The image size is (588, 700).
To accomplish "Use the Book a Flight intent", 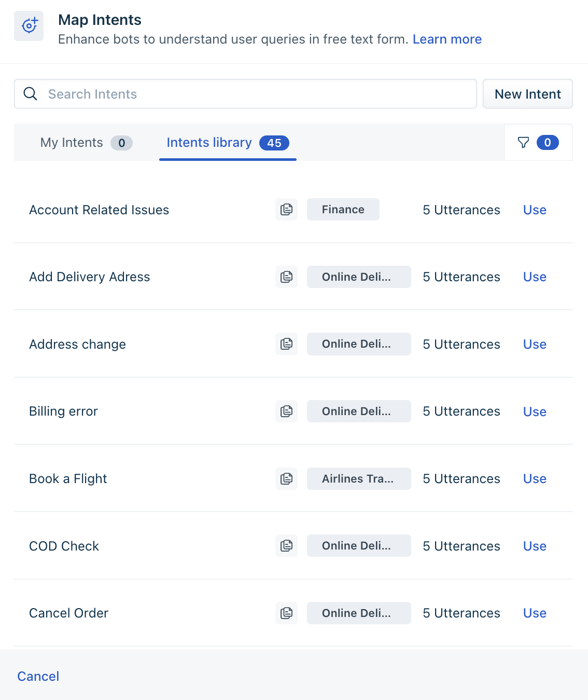I will click(x=535, y=479).
